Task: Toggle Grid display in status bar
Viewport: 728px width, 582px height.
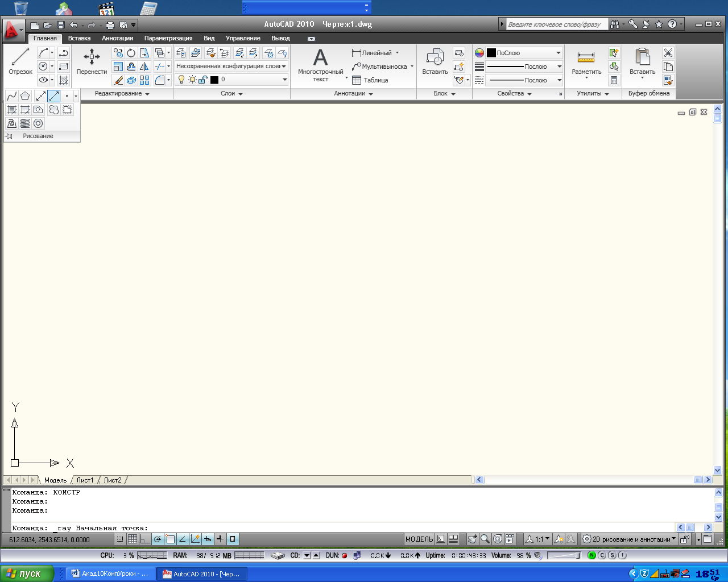Action: coord(133,539)
